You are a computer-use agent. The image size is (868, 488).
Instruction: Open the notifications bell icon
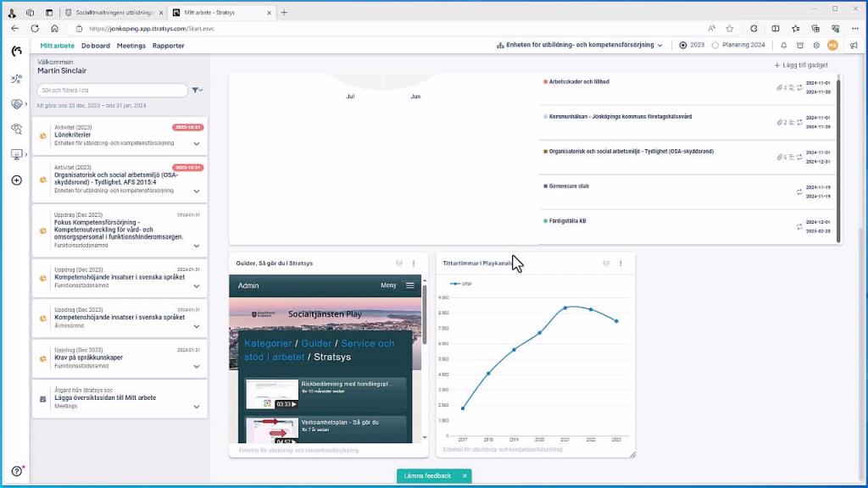[783, 46]
